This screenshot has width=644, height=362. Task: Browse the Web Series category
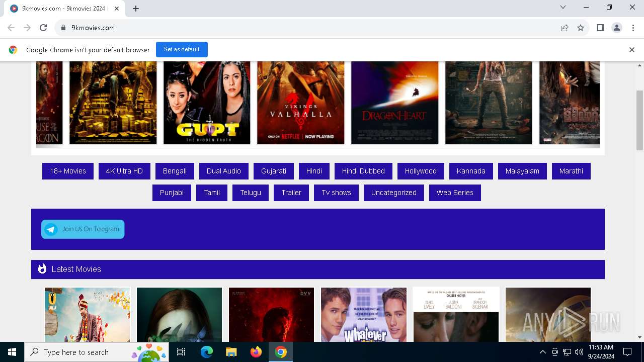(x=455, y=193)
